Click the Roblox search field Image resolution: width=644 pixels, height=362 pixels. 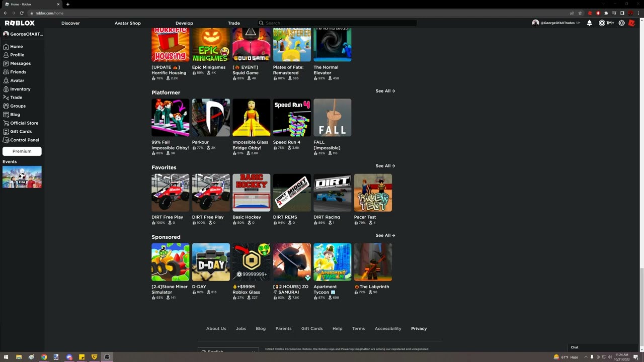click(x=337, y=23)
